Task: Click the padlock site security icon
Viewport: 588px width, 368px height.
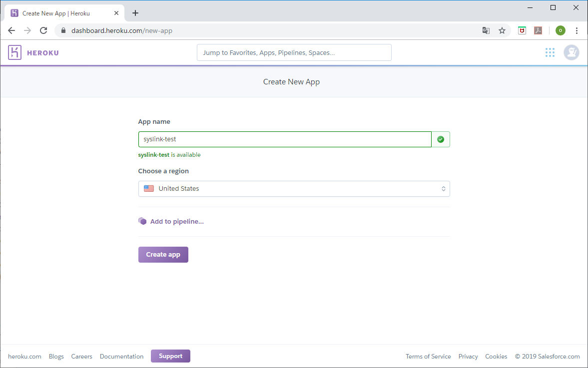Action: (63, 31)
